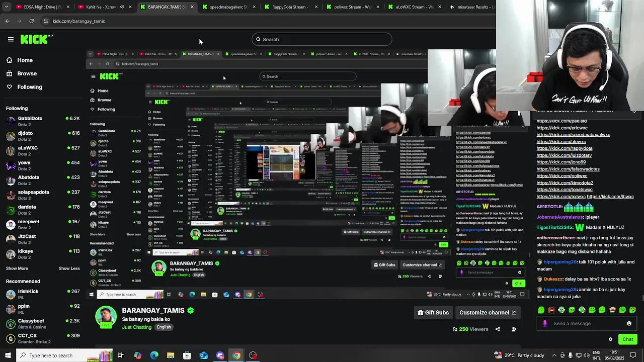Click the English language tag

[164, 327]
